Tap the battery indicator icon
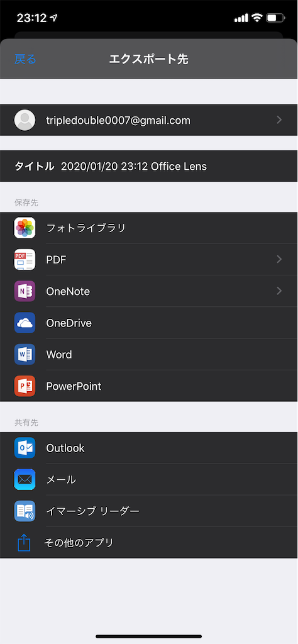The width and height of the screenshot is (298, 644). 275,18
